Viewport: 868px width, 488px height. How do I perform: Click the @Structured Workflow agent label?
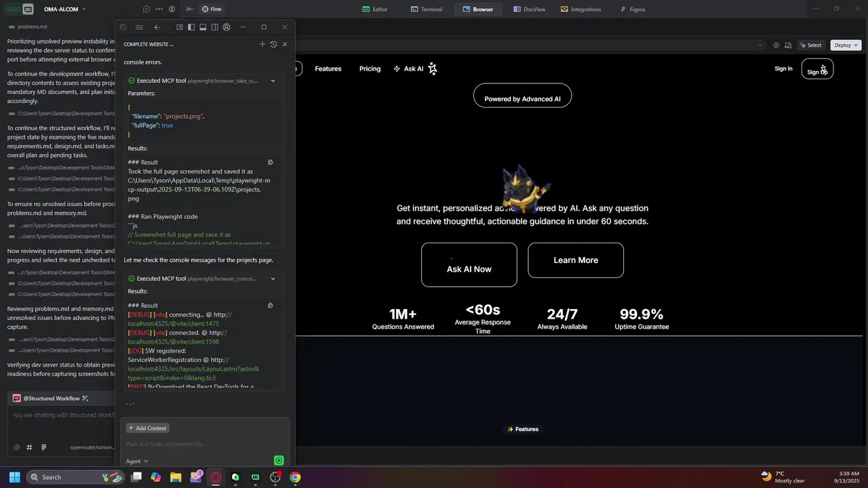tap(51, 399)
